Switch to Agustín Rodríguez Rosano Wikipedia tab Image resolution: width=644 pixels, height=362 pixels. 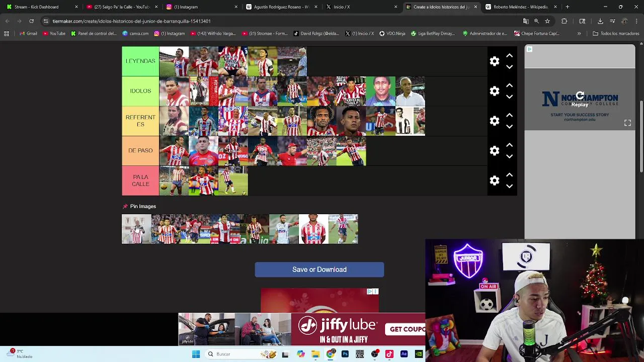pyautogui.click(x=281, y=7)
